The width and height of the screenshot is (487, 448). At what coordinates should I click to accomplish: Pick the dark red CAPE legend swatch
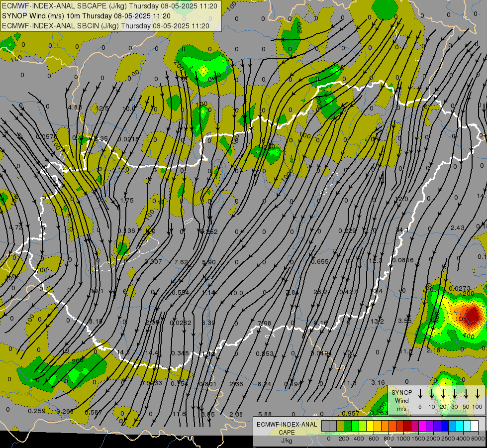[x=407, y=426]
